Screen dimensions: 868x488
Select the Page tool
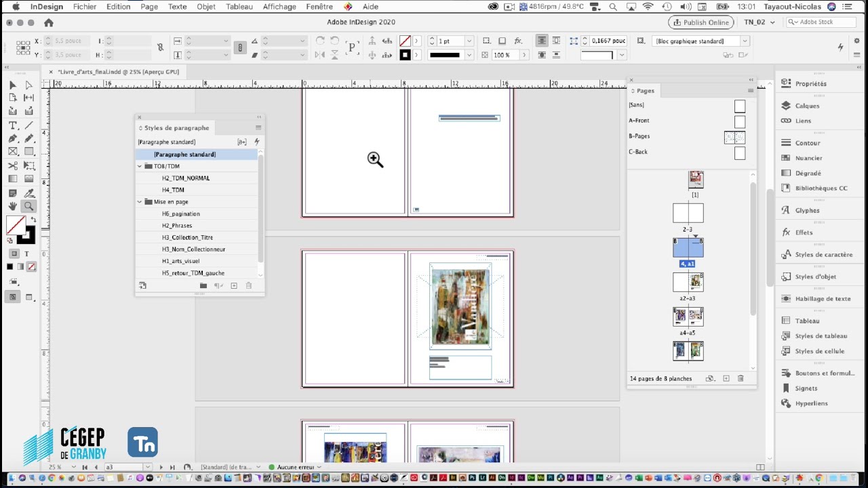12,98
